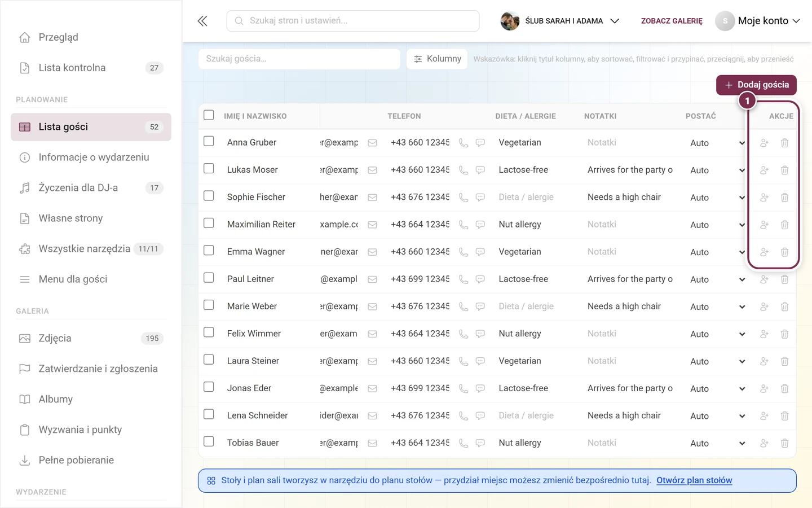812x508 pixels.
Task: Select Sophie Fischer's row checkbox
Action: [x=209, y=196]
